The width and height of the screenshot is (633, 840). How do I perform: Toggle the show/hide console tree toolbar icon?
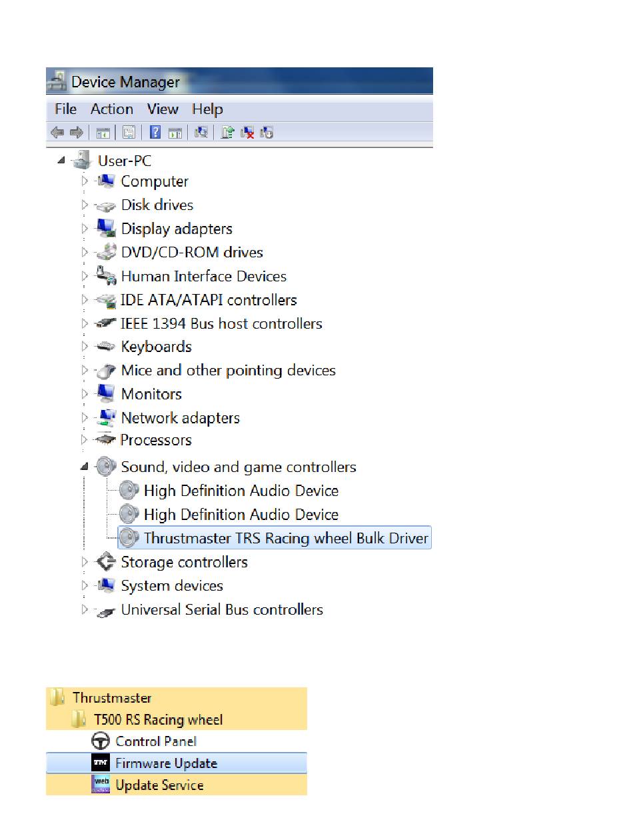pos(103,133)
